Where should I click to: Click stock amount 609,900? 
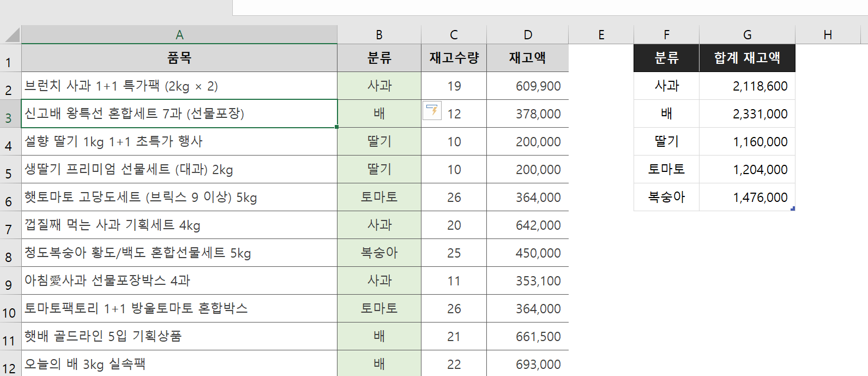pyautogui.click(x=528, y=86)
